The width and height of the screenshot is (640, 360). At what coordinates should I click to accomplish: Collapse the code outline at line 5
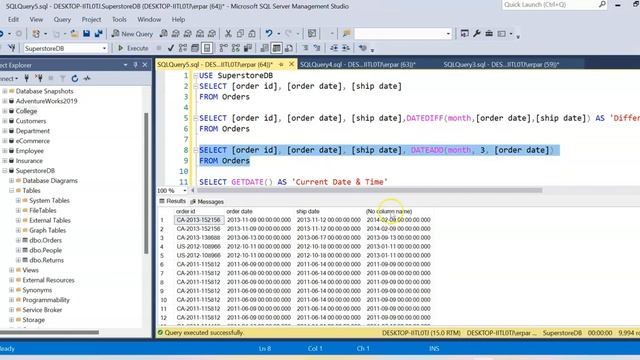[x=196, y=118]
